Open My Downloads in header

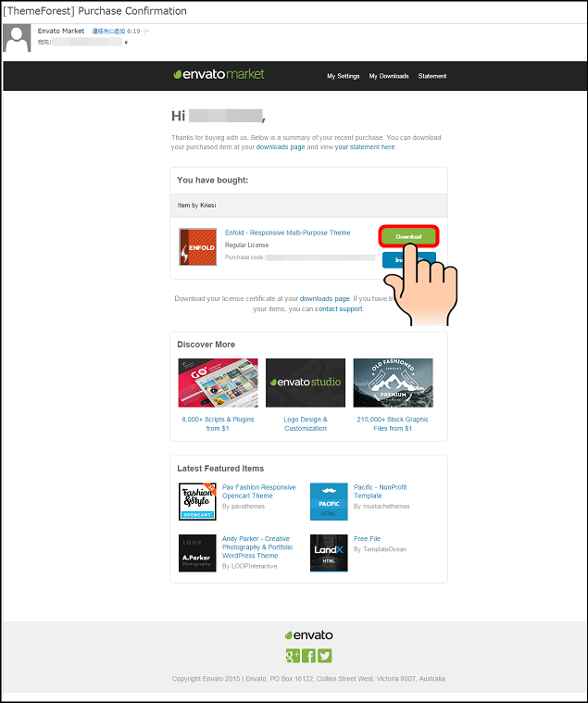pos(389,76)
